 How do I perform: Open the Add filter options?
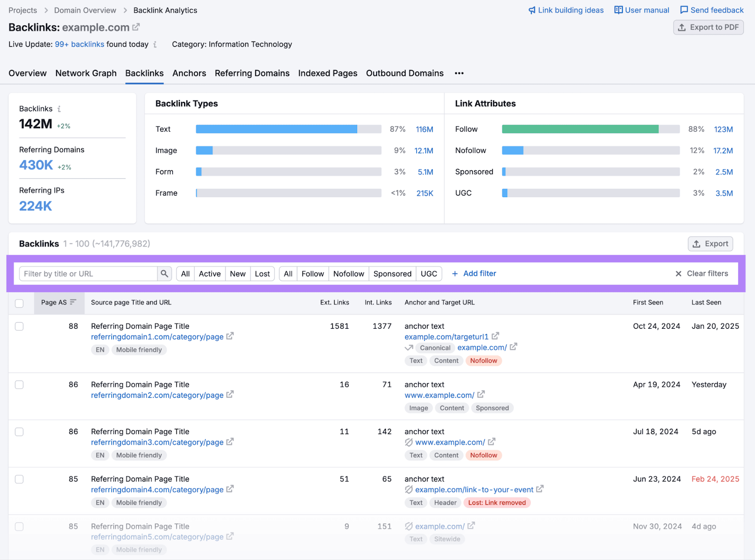(x=473, y=274)
